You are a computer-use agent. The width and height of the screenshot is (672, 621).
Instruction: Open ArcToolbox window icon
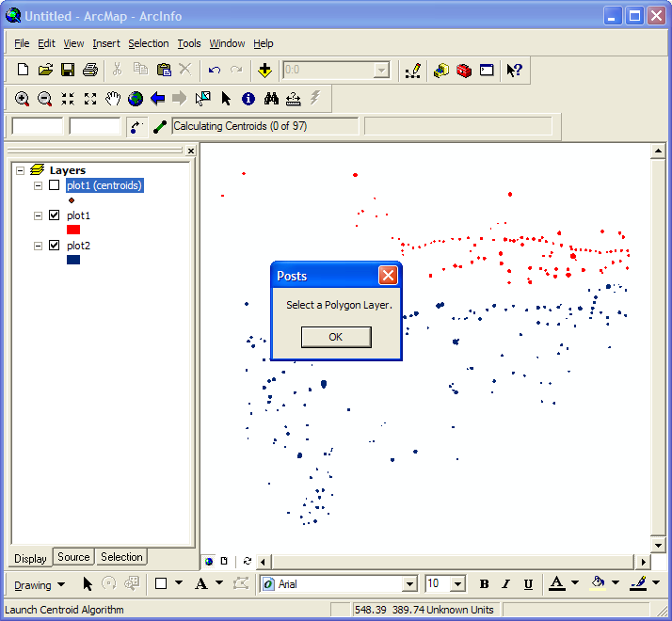tap(463, 70)
